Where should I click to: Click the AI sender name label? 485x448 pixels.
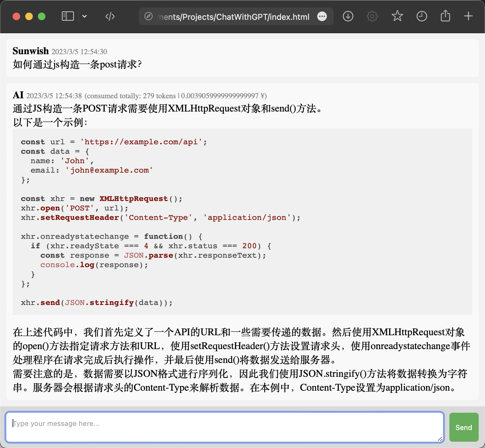(18, 95)
